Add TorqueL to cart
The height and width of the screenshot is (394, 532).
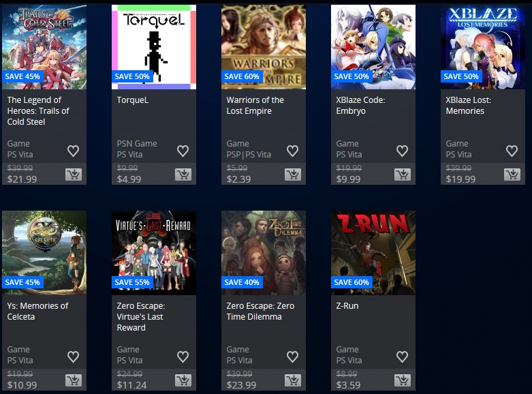coord(183,175)
